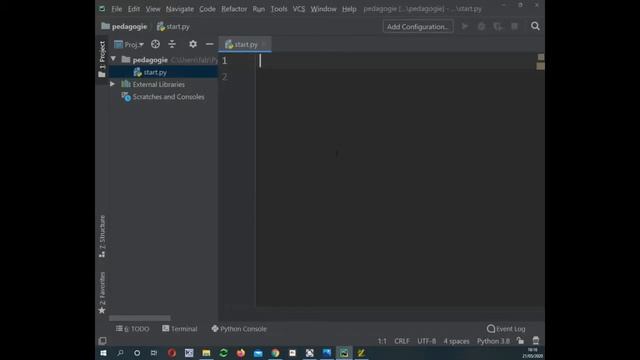
Task: Open the Window menu
Action: click(323, 9)
